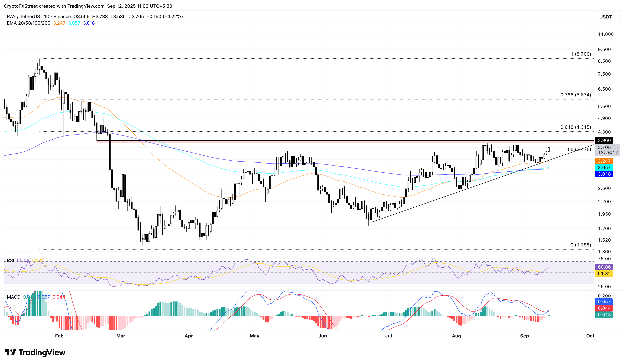
Task: Click the RAY / TetherUS symbol title
Action: click(x=23, y=16)
